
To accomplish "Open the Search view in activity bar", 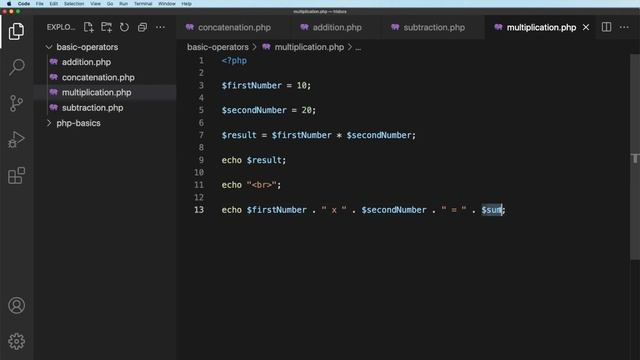I will tap(16, 67).
